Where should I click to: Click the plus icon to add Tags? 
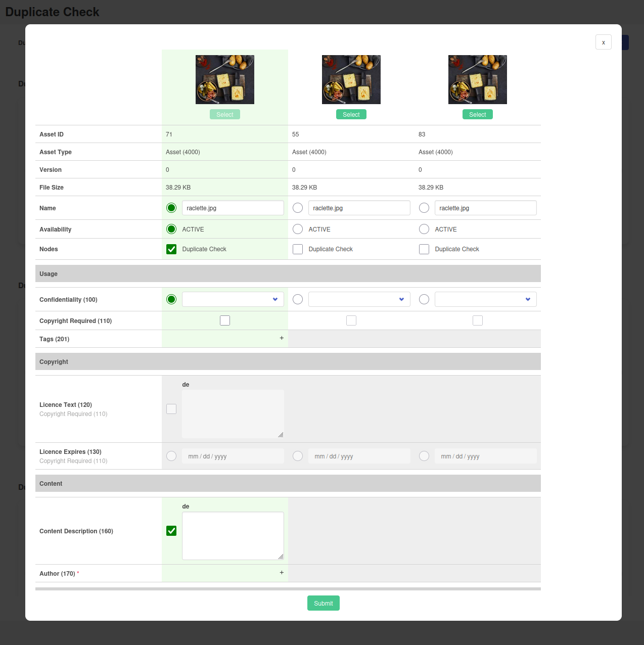[281, 338]
